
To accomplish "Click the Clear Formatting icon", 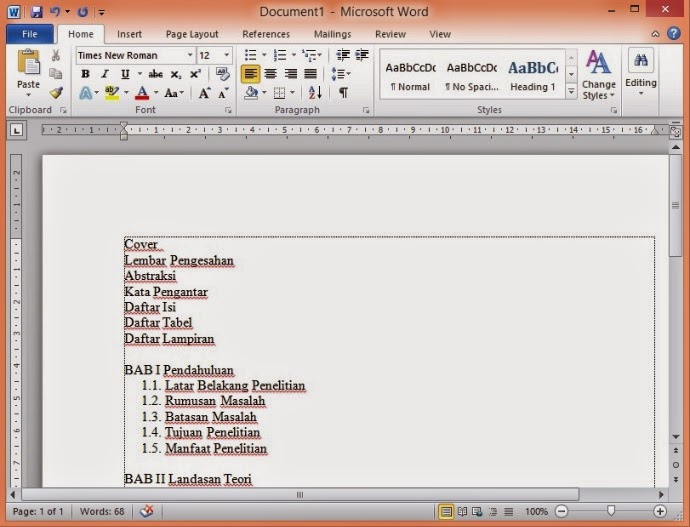I will coord(223,73).
